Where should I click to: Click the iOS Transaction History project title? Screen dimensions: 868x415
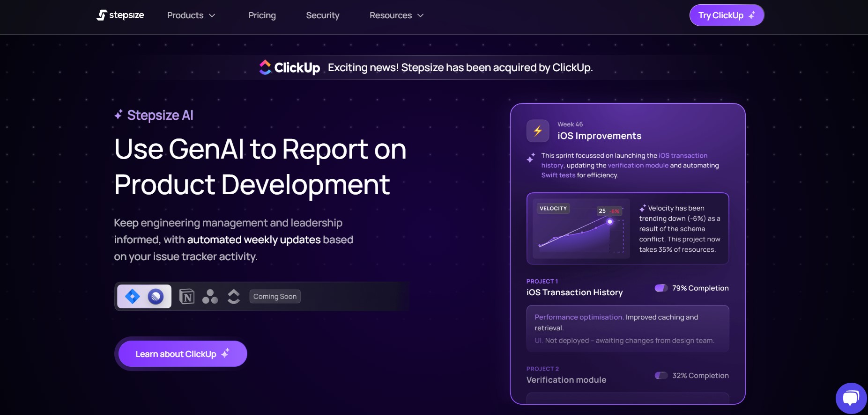click(574, 292)
